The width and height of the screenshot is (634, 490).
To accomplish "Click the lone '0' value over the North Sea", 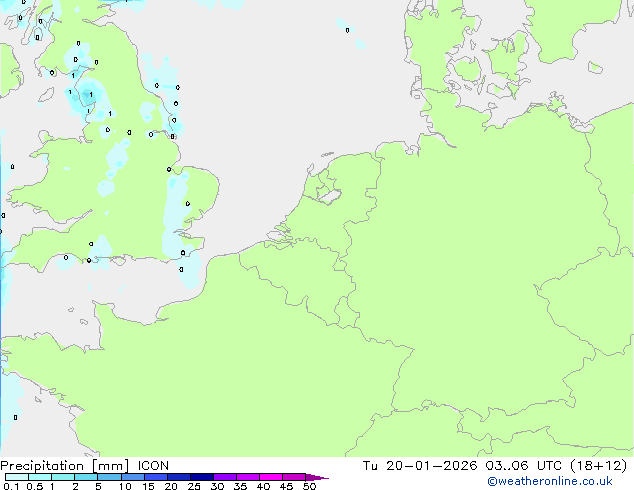I will pos(347,30).
